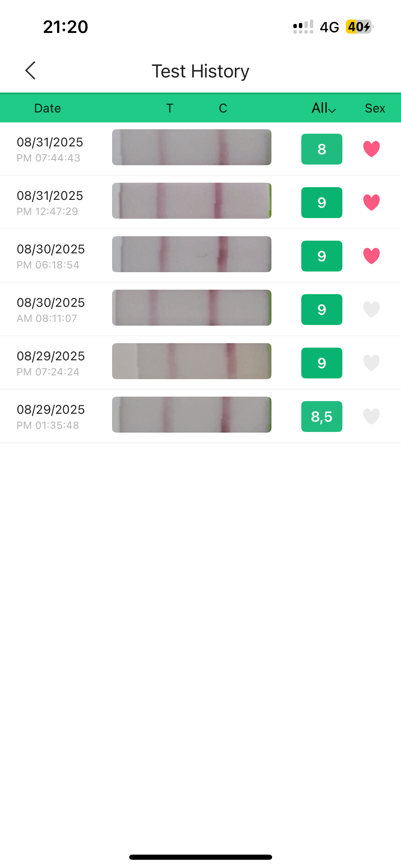401x868 pixels.
Task: Select the Sex column header
Action: click(x=375, y=108)
